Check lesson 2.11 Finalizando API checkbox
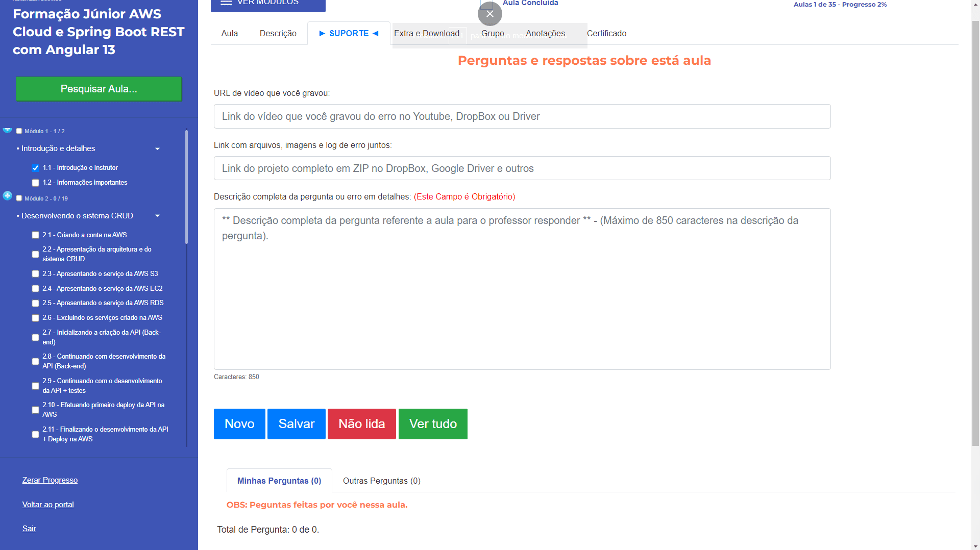 (35, 434)
